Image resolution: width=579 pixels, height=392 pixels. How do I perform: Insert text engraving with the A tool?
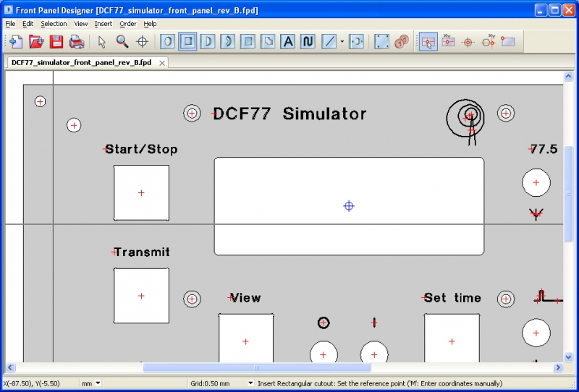[x=288, y=41]
